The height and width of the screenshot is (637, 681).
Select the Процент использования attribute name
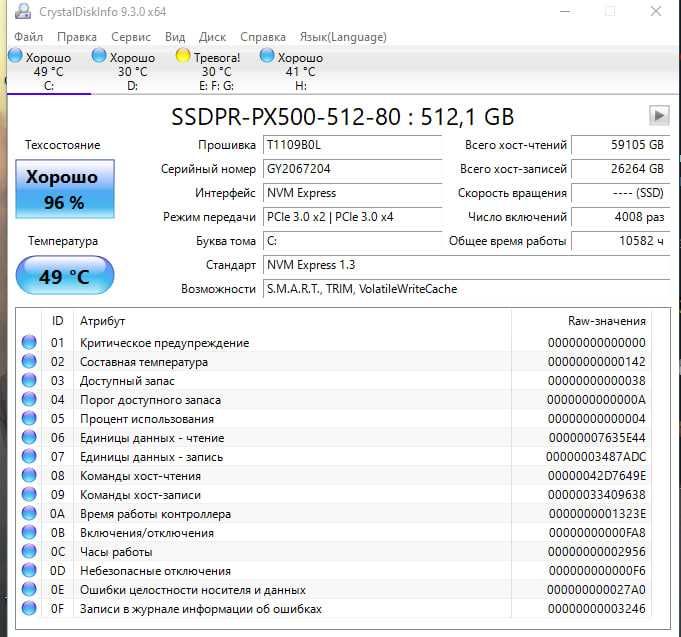147,419
